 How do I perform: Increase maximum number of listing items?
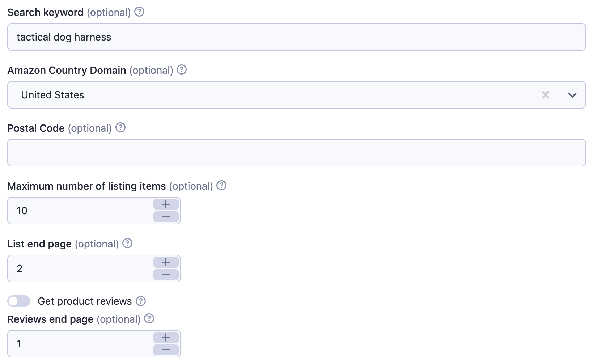[x=166, y=204]
